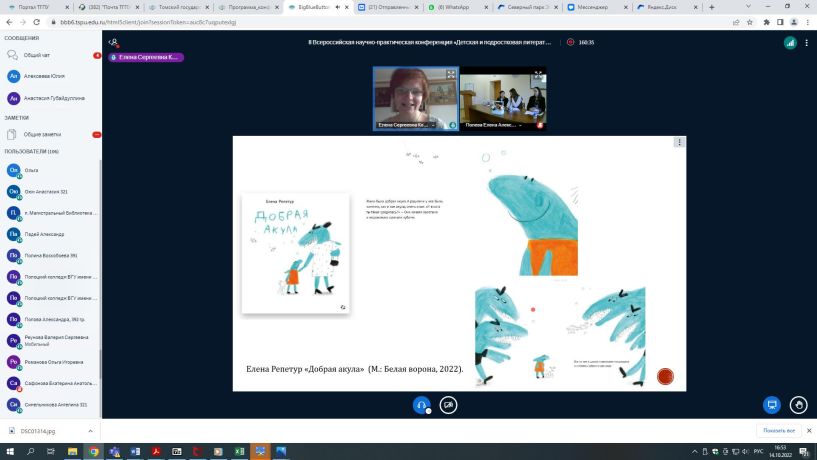Open the BigBlueButton options menu dots
The image size is (817, 460).
(x=806, y=43)
